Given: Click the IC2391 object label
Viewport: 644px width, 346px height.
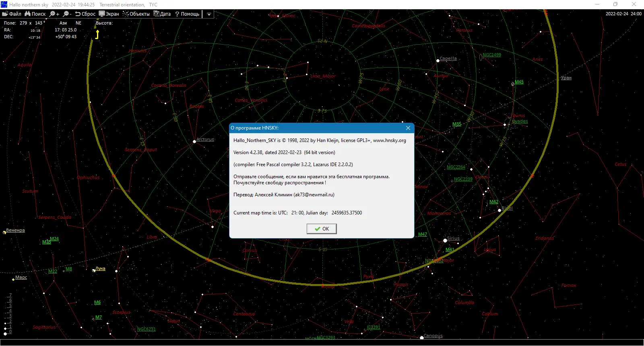Looking at the screenshot, I should click(374, 327).
